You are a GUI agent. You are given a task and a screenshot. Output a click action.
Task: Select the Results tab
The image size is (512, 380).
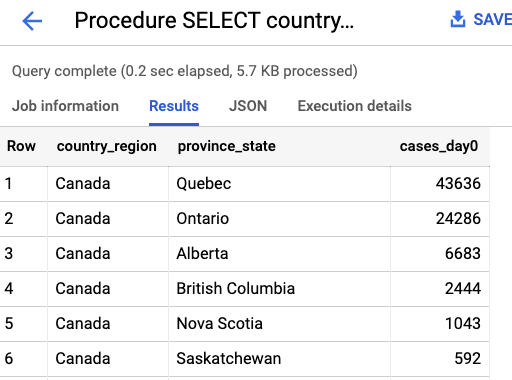(174, 106)
